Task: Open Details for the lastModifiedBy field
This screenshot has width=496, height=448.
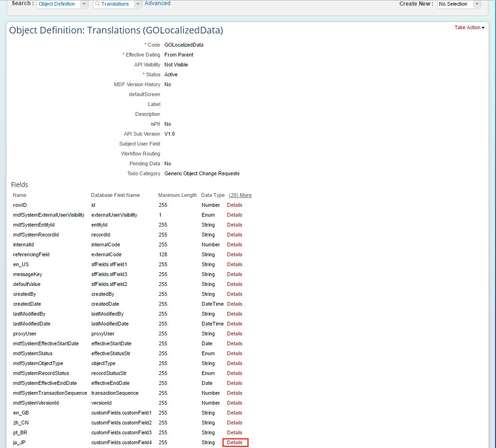Action: (x=235, y=314)
